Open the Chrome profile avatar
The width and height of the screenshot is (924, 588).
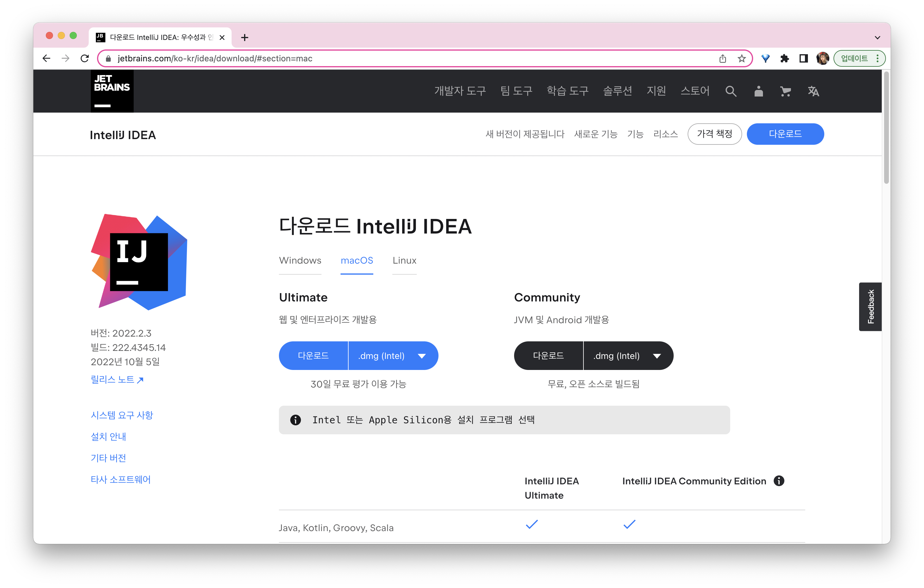click(822, 58)
